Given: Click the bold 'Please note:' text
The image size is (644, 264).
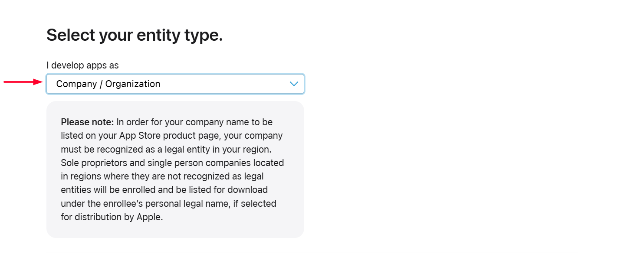Looking at the screenshot, I should tap(87, 122).
